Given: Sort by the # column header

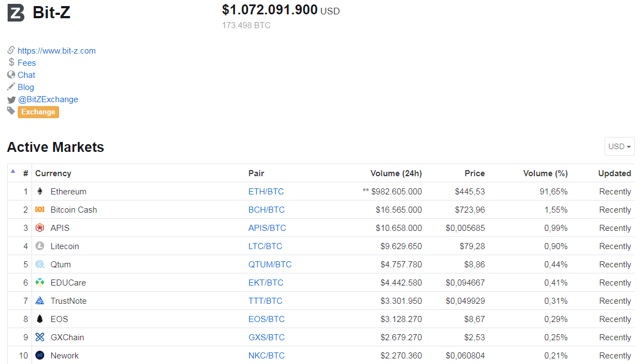Looking at the screenshot, I should (x=25, y=173).
